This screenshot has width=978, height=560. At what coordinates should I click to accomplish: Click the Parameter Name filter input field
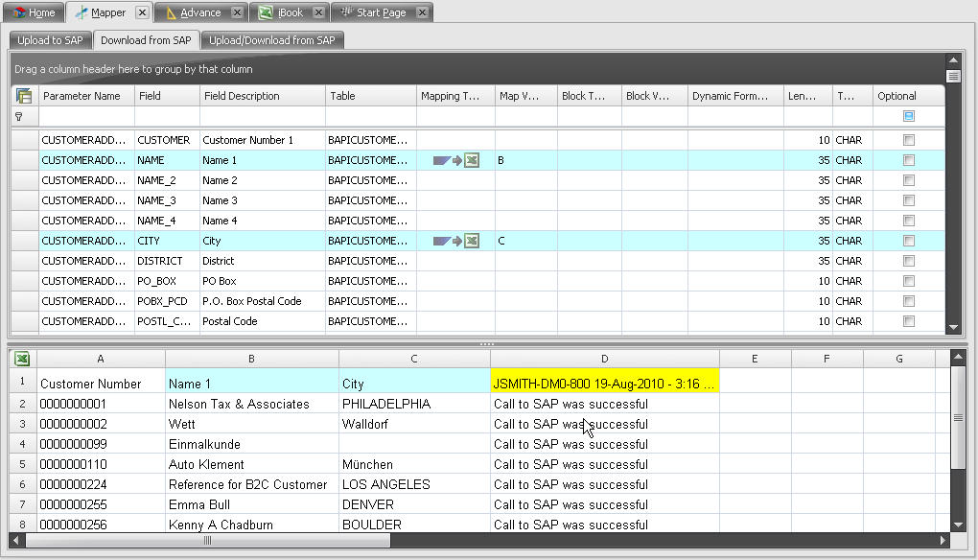[85, 116]
